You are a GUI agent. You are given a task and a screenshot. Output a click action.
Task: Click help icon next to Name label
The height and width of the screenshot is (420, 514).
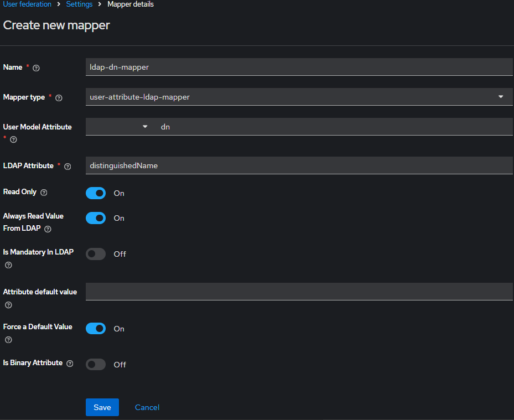coord(37,68)
